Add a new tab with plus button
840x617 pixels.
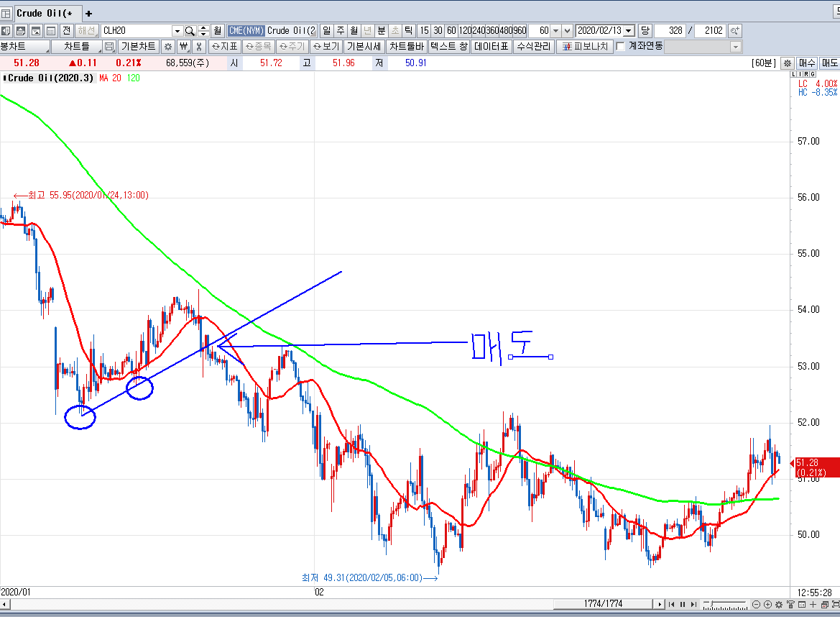pos(88,13)
